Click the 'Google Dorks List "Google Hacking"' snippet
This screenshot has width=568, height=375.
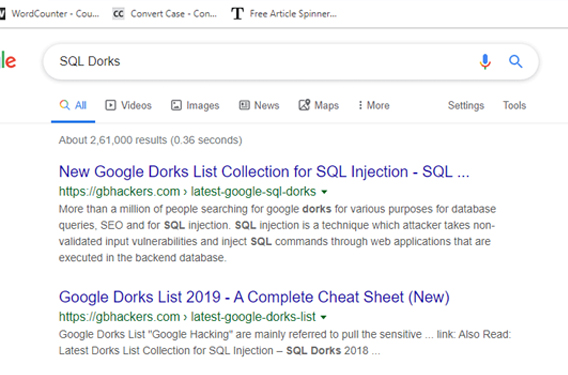coord(285,342)
